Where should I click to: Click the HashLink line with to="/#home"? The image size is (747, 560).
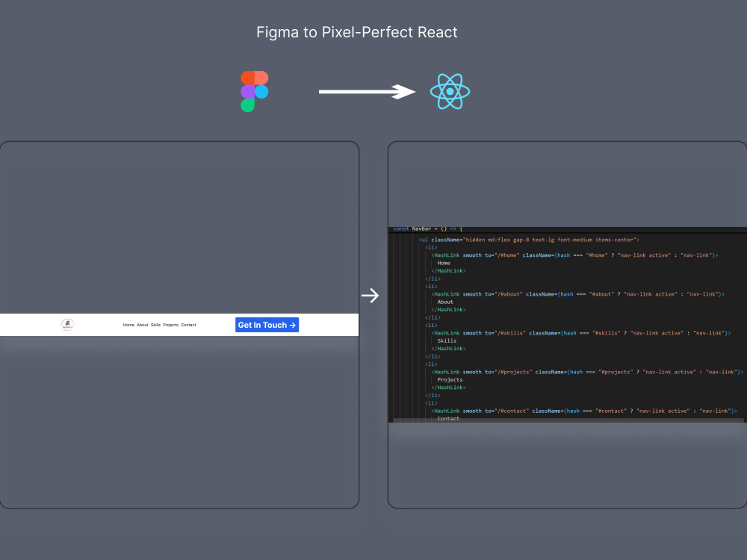[574, 255]
